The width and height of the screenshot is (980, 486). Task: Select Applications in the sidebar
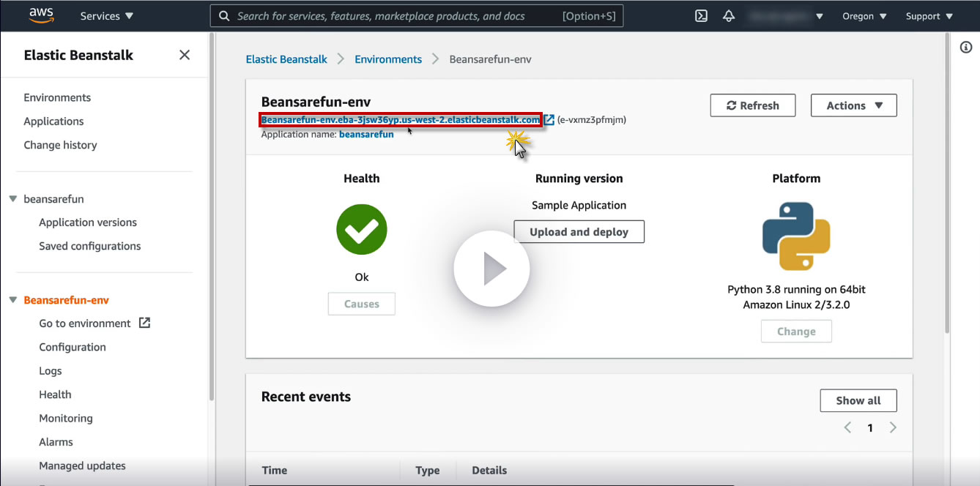53,121
